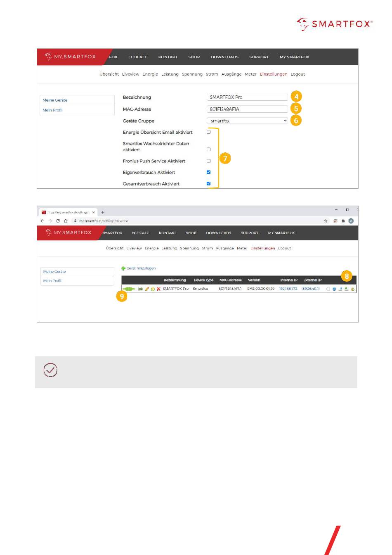Click the MY.SMARTFOX logo above the settings form
This screenshot has height=555, width=392.
pyautogui.click(x=70, y=57)
